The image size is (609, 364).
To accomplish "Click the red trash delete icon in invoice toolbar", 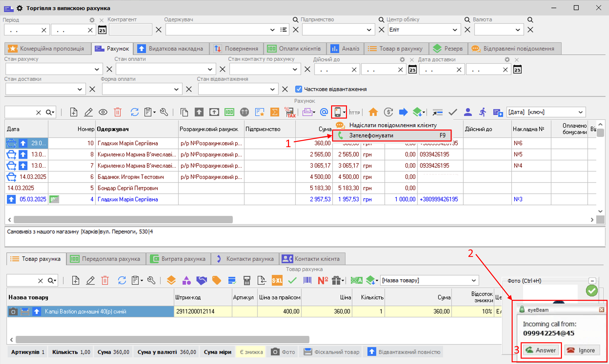I will point(118,112).
